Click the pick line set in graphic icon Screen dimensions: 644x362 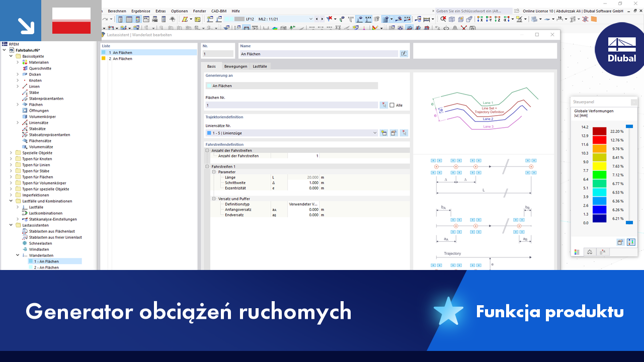pos(404,133)
